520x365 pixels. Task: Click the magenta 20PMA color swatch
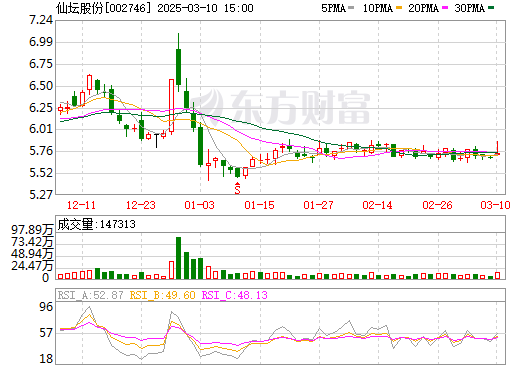point(445,8)
